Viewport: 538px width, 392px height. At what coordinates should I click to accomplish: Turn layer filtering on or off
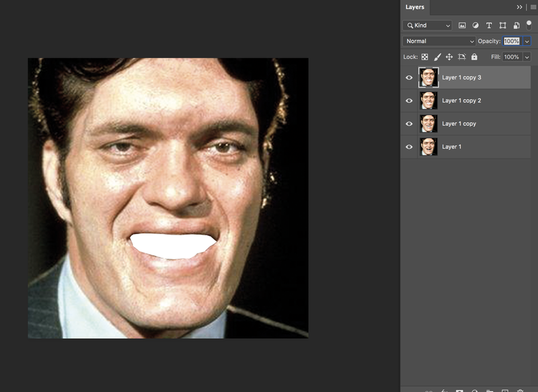pyautogui.click(x=529, y=25)
